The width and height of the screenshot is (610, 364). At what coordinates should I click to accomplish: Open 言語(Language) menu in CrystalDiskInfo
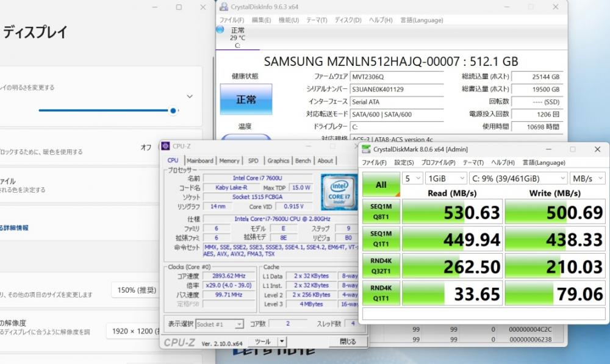pos(422,20)
